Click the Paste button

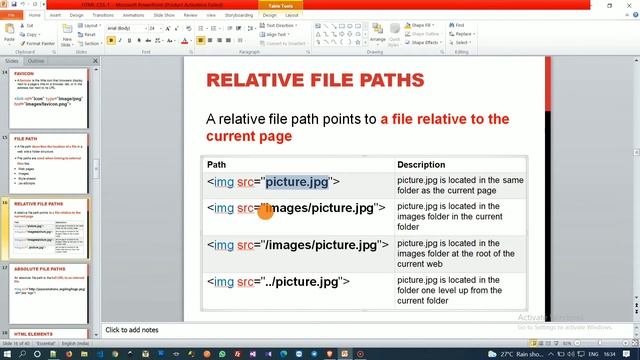pyautogui.click(x=9, y=33)
